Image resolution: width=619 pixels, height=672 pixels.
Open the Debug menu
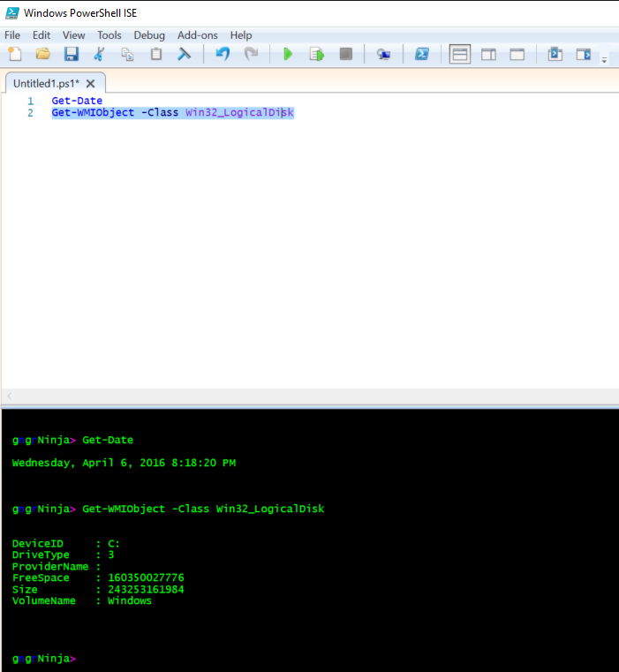point(149,35)
